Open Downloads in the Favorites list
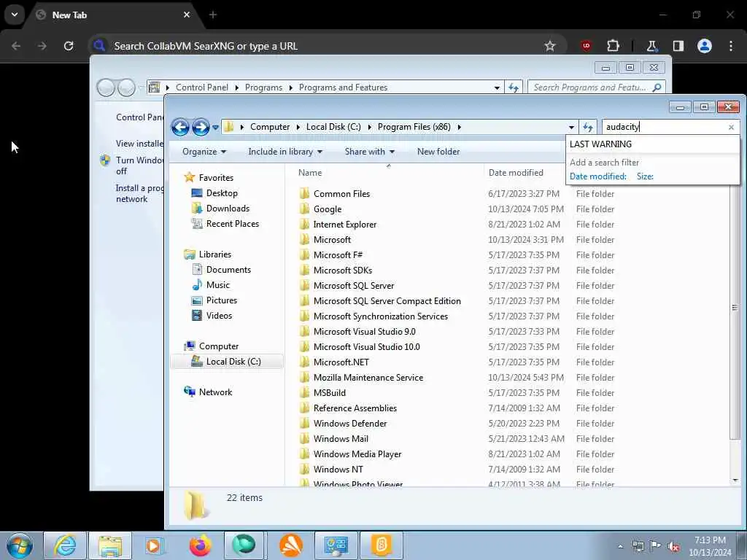Screen dimensions: 747x560 (228, 208)
